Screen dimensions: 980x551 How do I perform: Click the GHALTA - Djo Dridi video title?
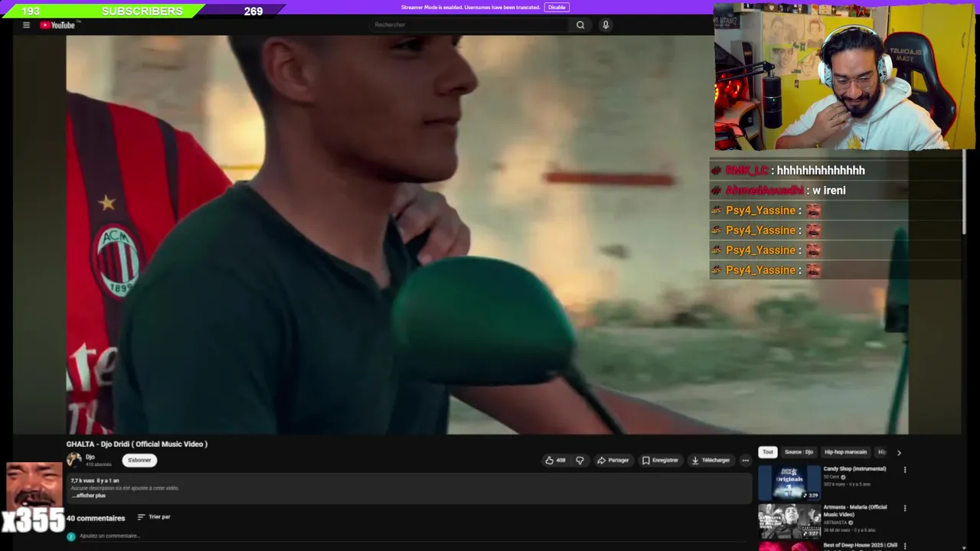137,444
